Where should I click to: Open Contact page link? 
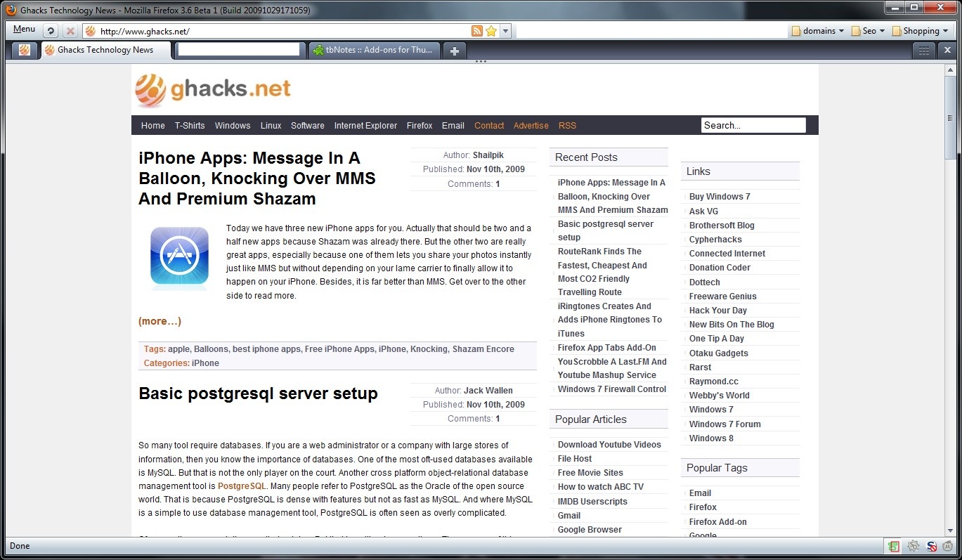[489, 126]
